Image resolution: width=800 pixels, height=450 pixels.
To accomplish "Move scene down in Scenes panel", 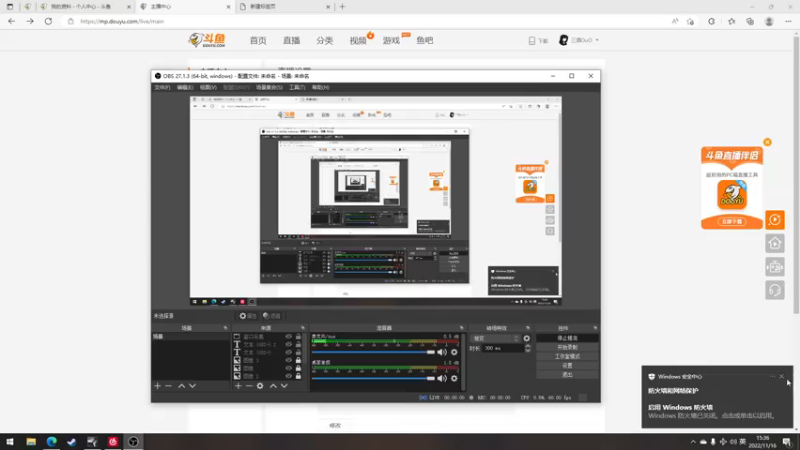I will pos(192,386).
